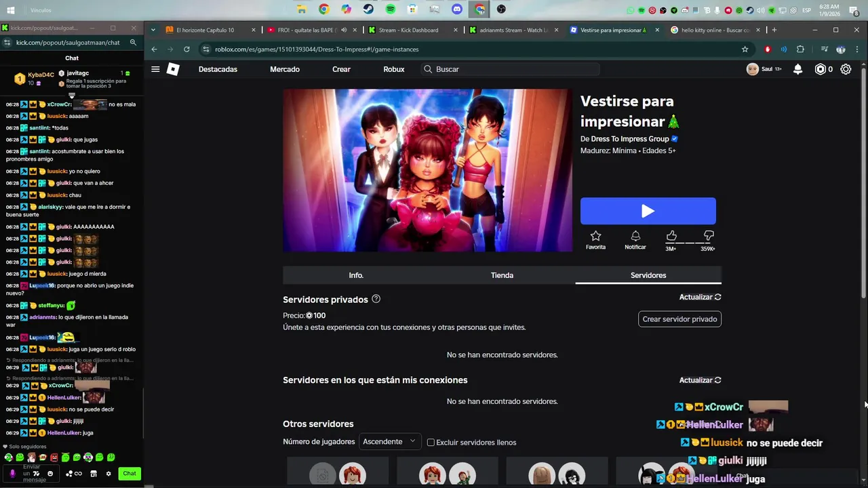Image resolution: width=868 pixels, height=488 pixels.
Task: Click Enviar un mensaje chat input
Action: [32, 474]
